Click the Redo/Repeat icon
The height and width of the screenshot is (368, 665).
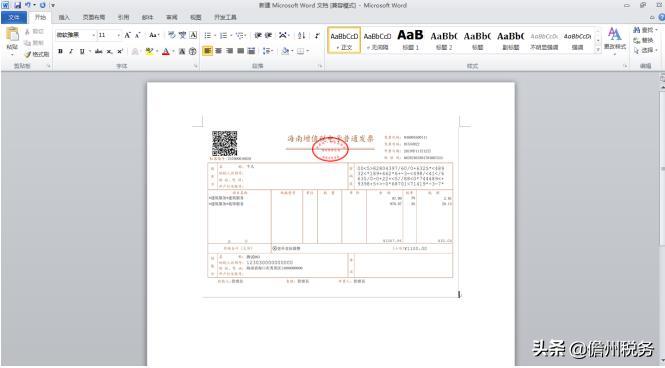pyautogui.click(x=42, y=5)
